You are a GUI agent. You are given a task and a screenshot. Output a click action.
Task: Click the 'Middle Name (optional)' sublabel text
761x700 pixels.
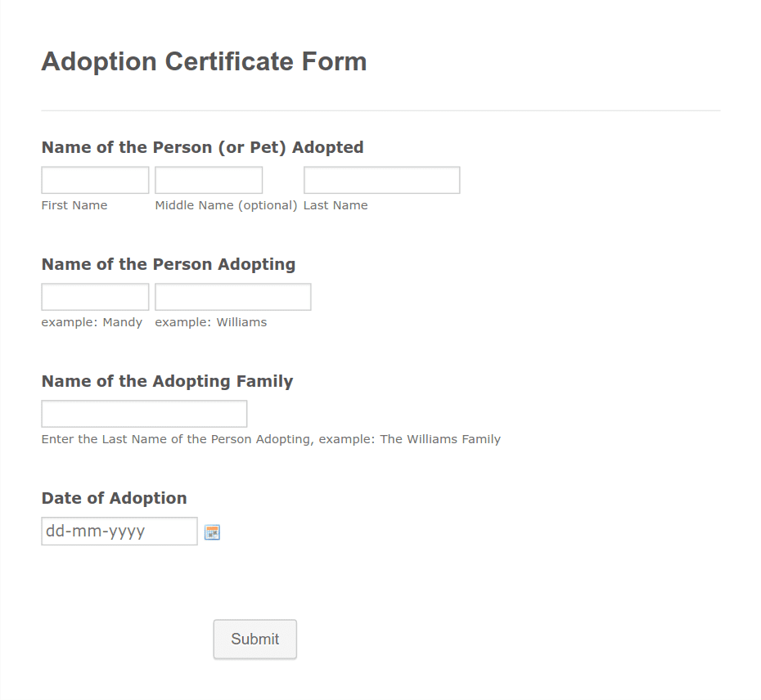(x=226, y=205)
